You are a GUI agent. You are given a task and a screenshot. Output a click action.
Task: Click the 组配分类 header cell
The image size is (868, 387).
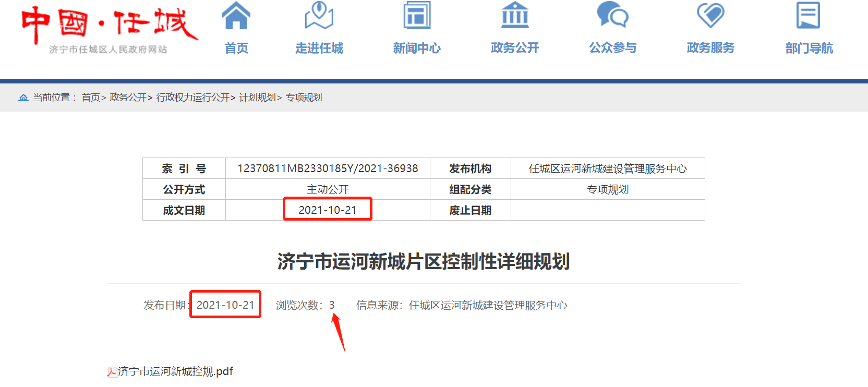(471, 189)
